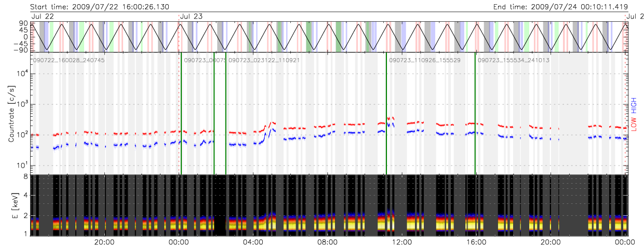This screenshot has width=644, height=249.
Task: Click the blue HIGH legend label
Action: [x=634, y=104]
